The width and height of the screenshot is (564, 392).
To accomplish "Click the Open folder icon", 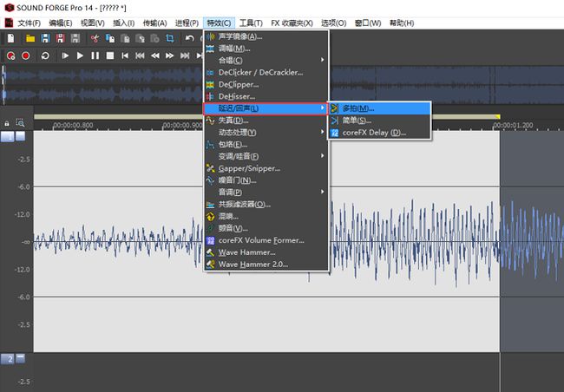I will point(30,38).
